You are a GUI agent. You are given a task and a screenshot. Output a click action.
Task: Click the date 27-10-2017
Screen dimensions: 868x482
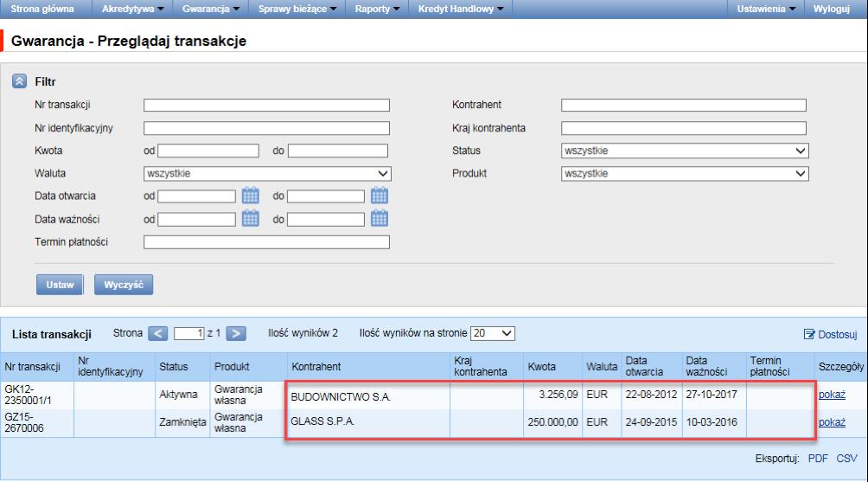tap(712, 395)
